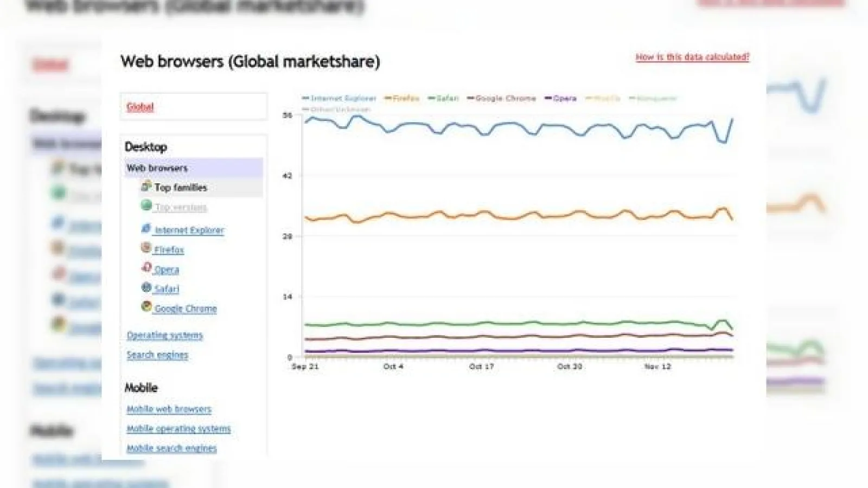Open the Global link
868x488 pixels.
point(140,107)
